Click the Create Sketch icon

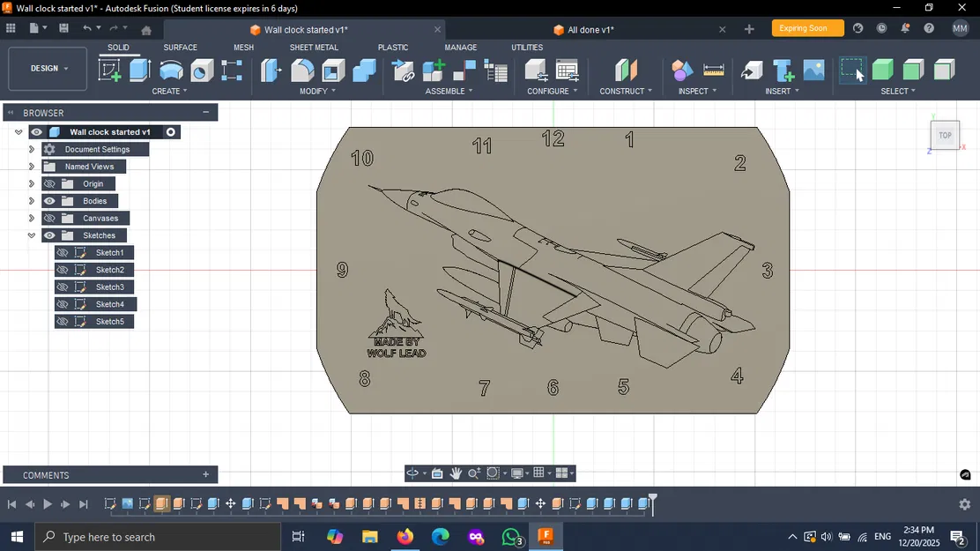(110, 71)
